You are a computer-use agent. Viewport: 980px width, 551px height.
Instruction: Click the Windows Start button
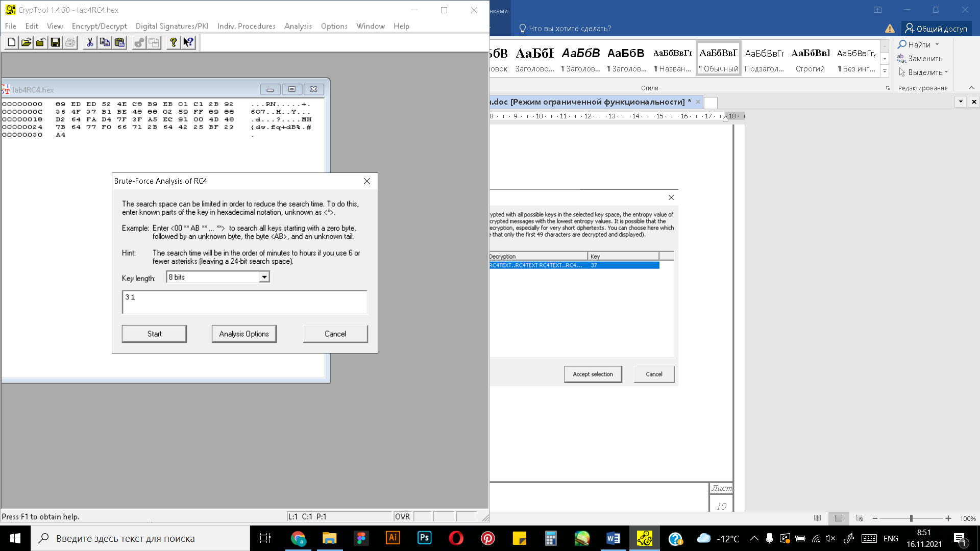click(15, 538)
